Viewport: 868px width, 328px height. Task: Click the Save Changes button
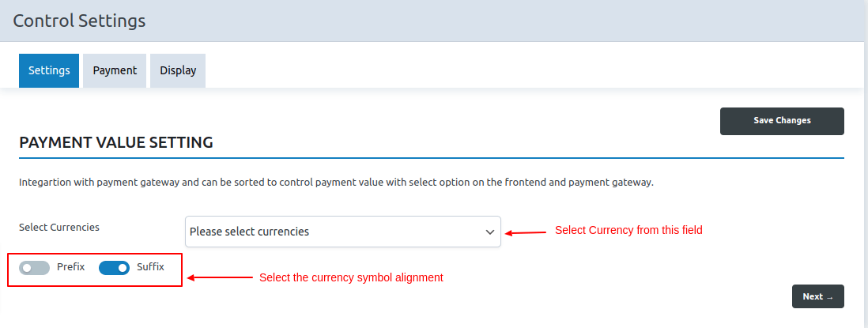(782, 121)
